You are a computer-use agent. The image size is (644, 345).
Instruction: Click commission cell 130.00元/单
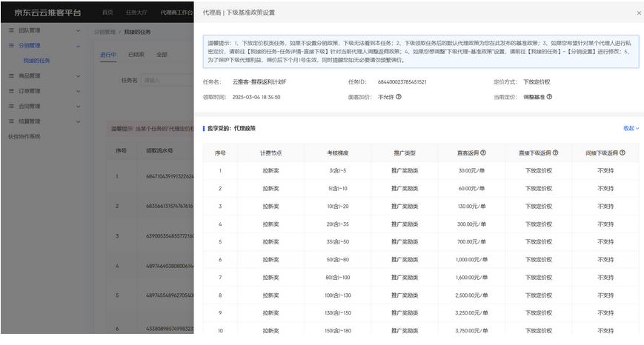click(471, 207)
